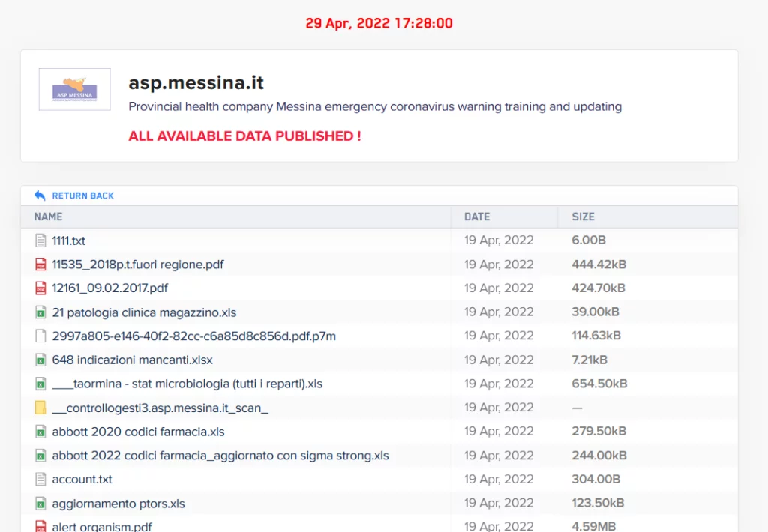Click the PDF icon beside 12161_09.02.2017.pdf

40,288
